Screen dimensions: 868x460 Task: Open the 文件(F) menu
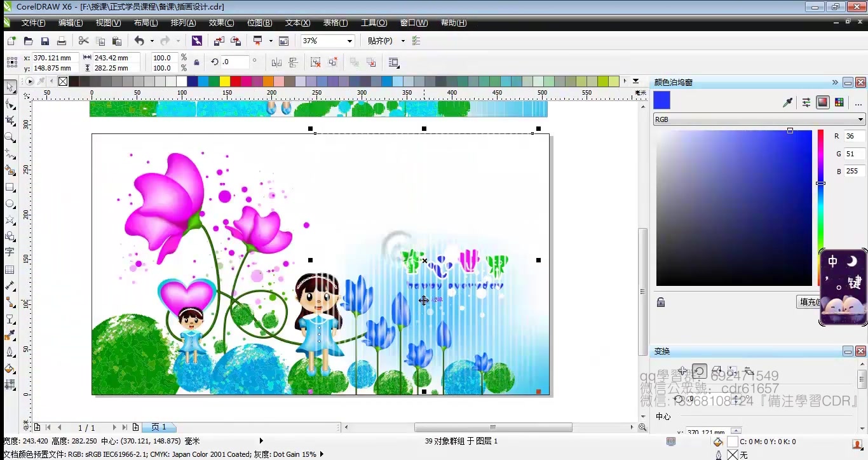34,23
